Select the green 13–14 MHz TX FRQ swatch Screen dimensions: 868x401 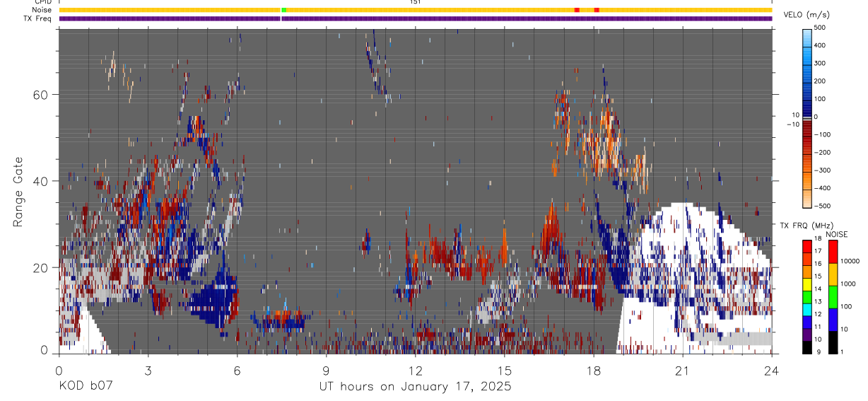coord(807,296)
